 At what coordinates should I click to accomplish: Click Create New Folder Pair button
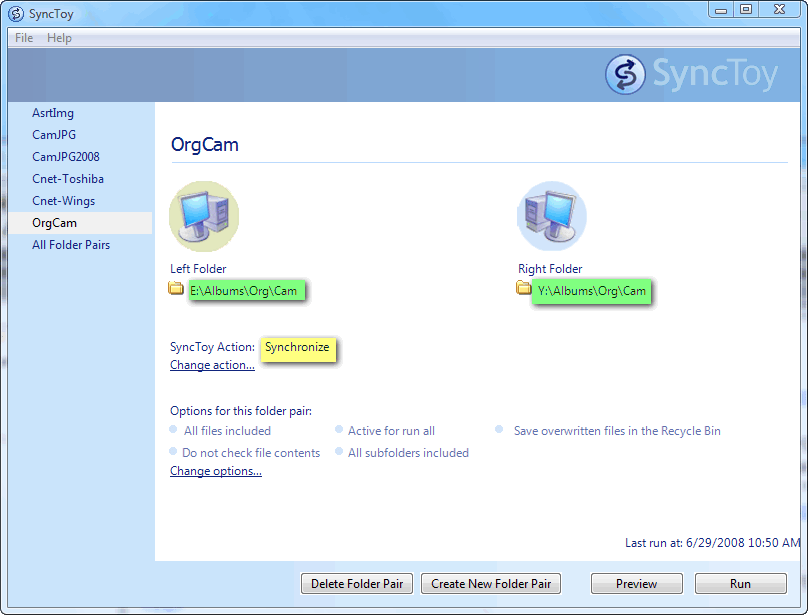(491, 584)
